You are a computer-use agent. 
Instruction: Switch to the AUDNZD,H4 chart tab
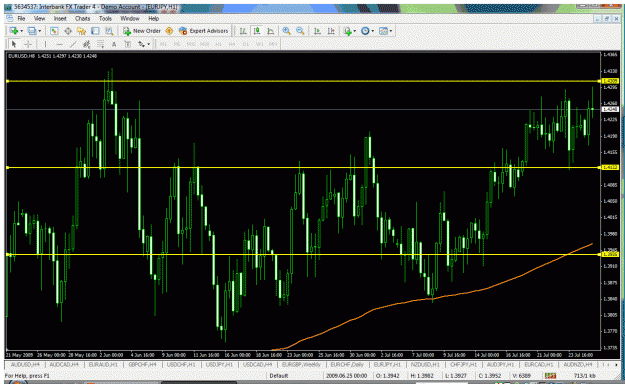[578, 364]
